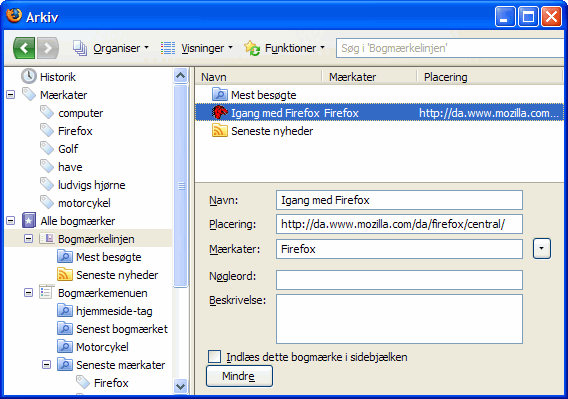
Task: Open the Funktioner menu
Action: pos(295,48)
